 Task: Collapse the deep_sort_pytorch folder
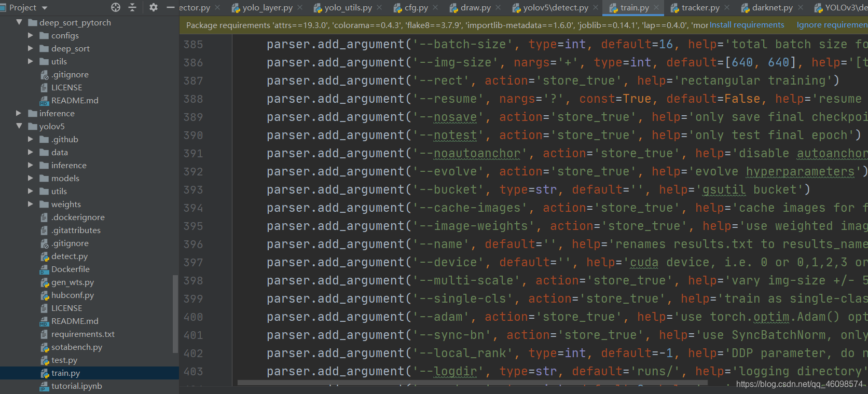(x=19, y=22)
